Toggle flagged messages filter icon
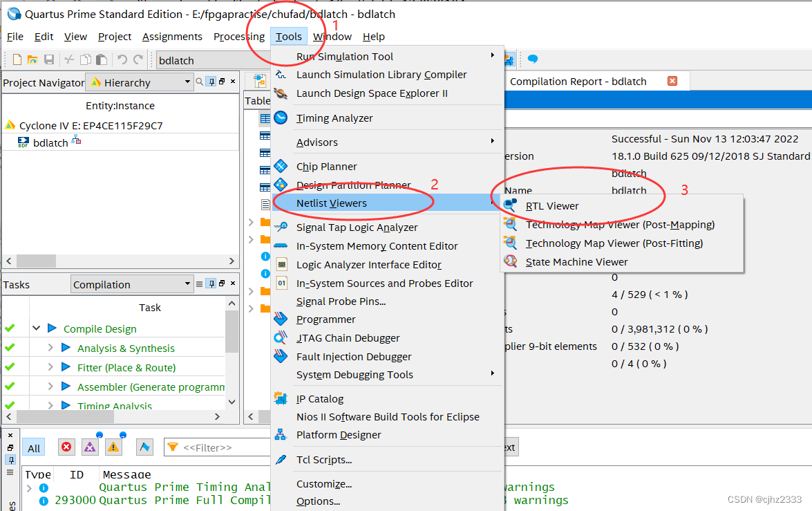 tap(144, 447)
